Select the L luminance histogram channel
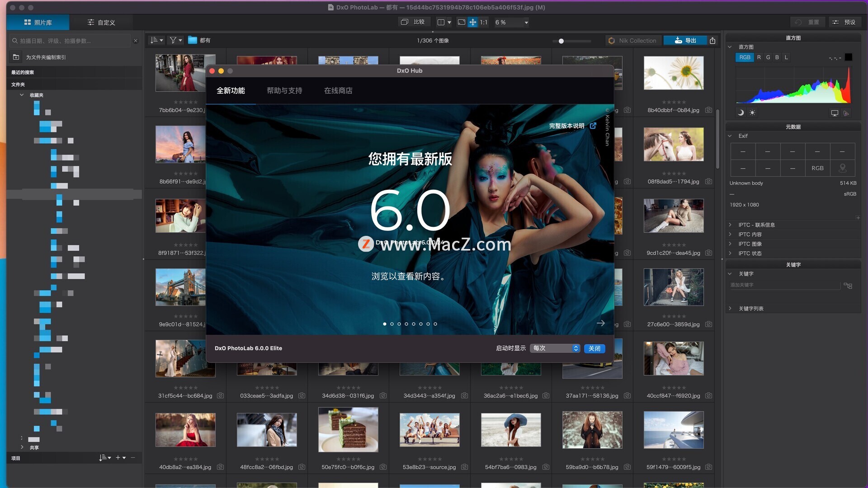Viewport: 868px width, 488px height. point(786,57)
